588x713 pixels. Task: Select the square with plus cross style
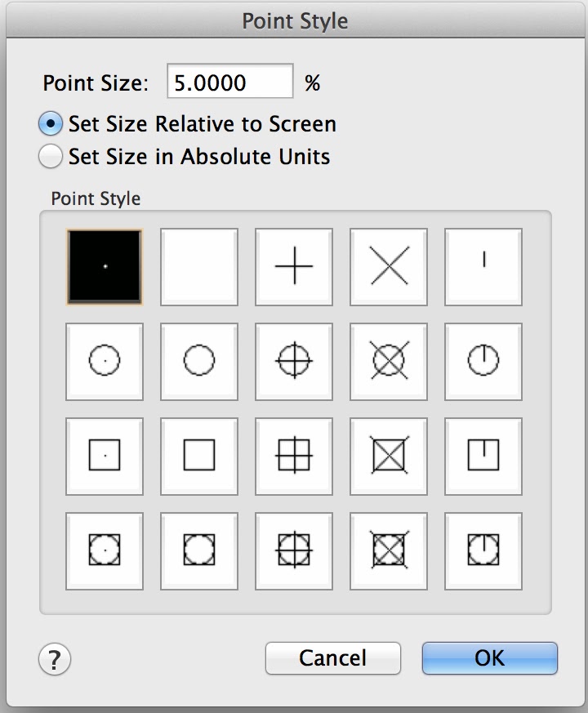[294, 456]
